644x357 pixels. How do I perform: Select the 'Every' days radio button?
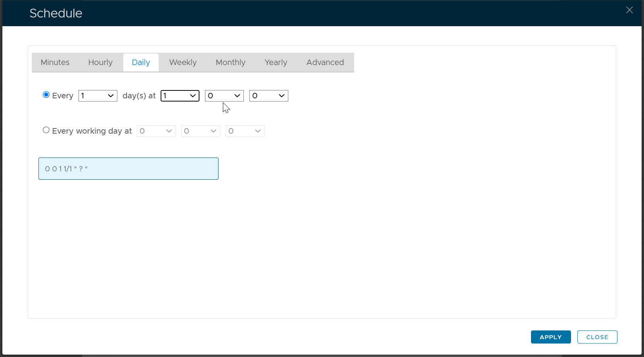tap(46, 95)
